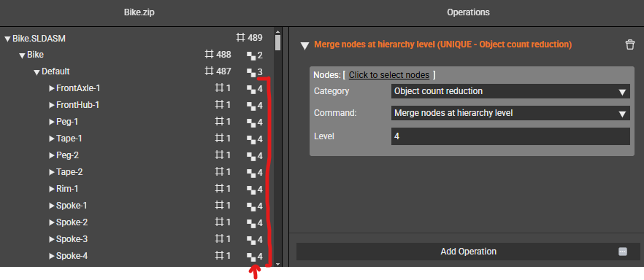
Task: Select the Peg-2 tree row
Action: click(137, 155)
